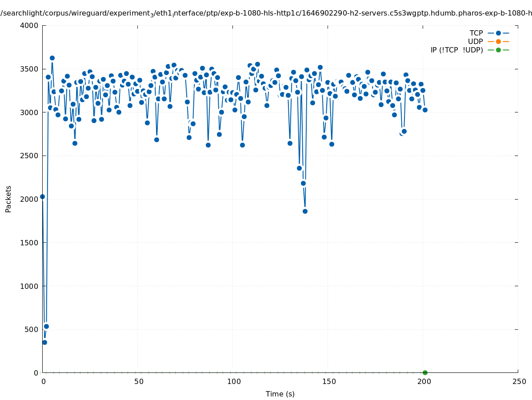Click the green data point on x-axis

(425, 372)
